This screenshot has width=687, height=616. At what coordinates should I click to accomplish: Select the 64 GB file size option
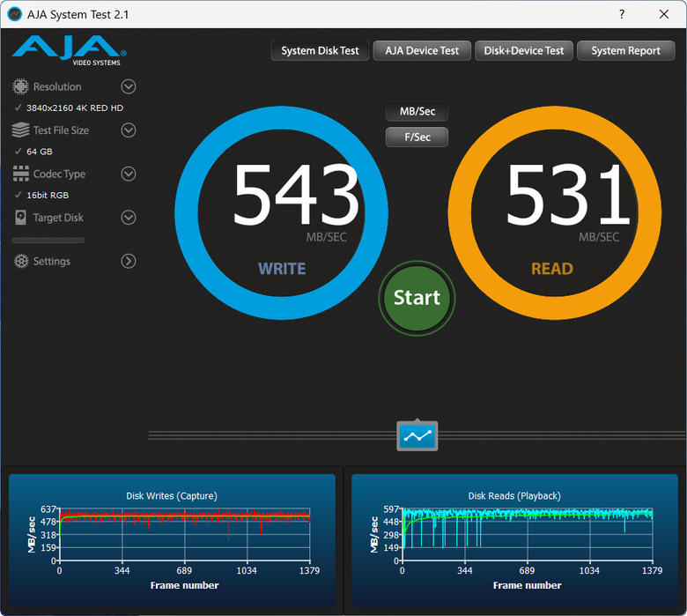pos(40,152)
